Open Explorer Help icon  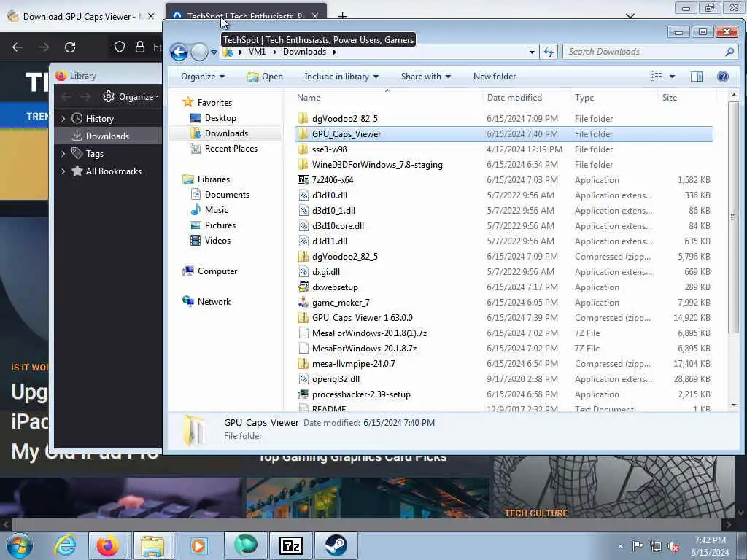click(x=722, y=77)
